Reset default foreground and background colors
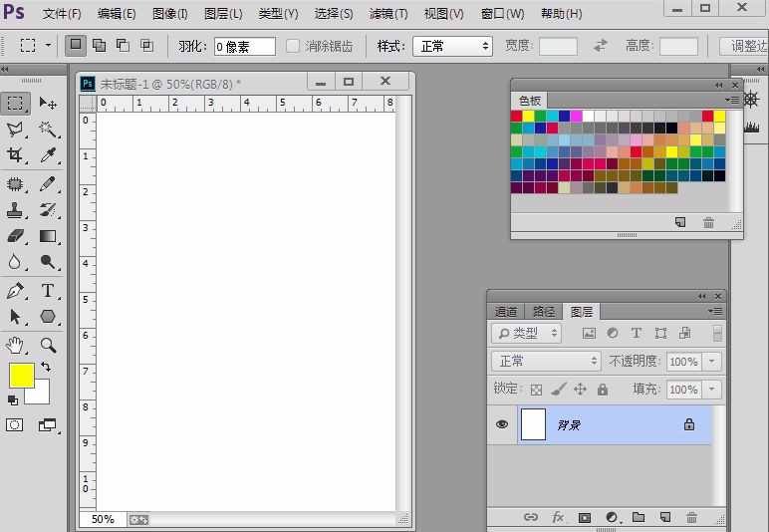This screenshot has height=532, width=769. [13, 400]
